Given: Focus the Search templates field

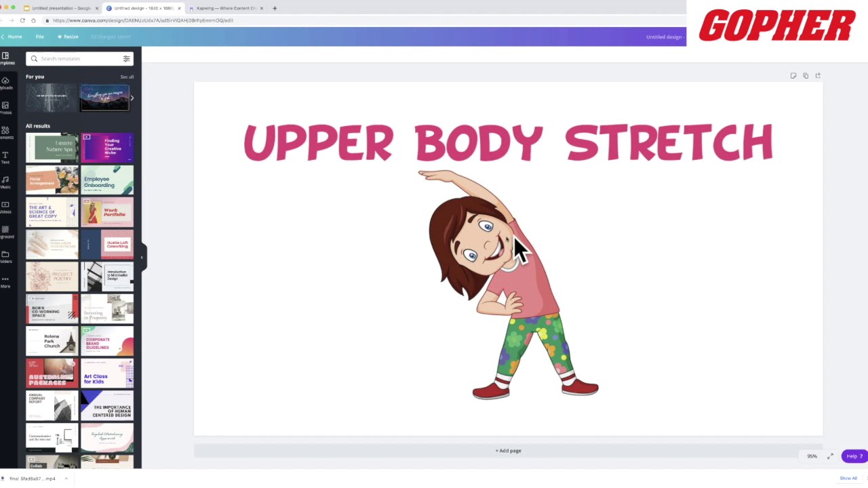Looking at the screenshot, I should [78, 58].
